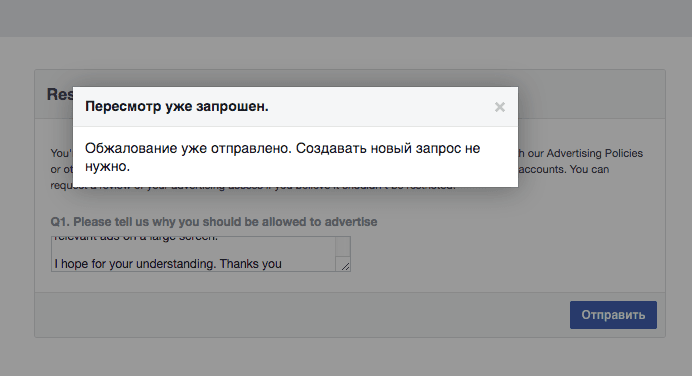692x376 pixels.
Task: Click the text area resize grip icon
Action: (x=345, y=266)
